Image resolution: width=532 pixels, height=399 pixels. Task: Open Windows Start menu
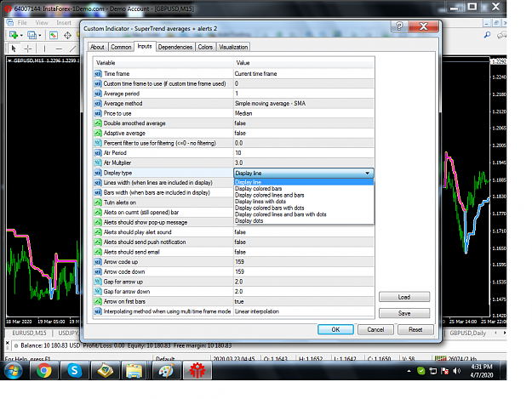tap(14, 370)
